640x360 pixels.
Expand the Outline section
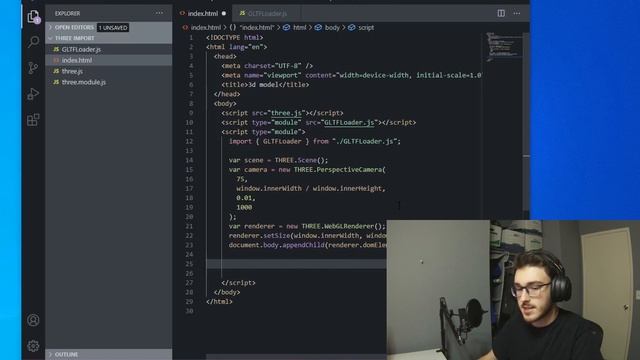click(x=109, y=354)
